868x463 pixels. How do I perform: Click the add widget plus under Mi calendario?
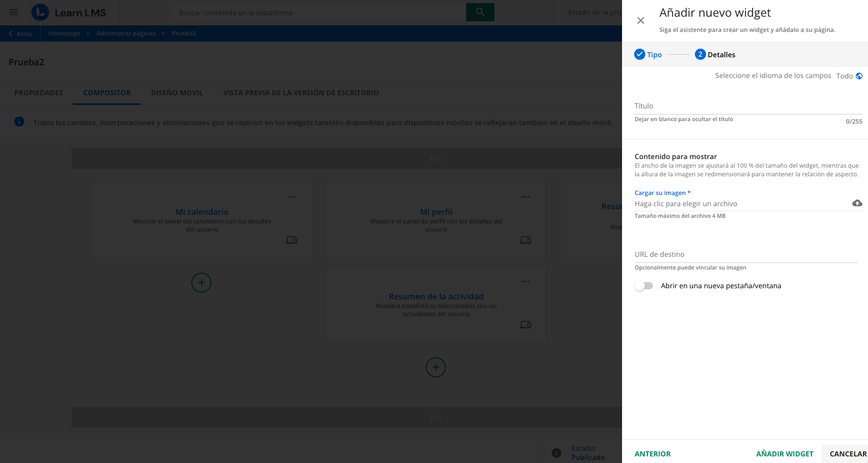point(201,283)
